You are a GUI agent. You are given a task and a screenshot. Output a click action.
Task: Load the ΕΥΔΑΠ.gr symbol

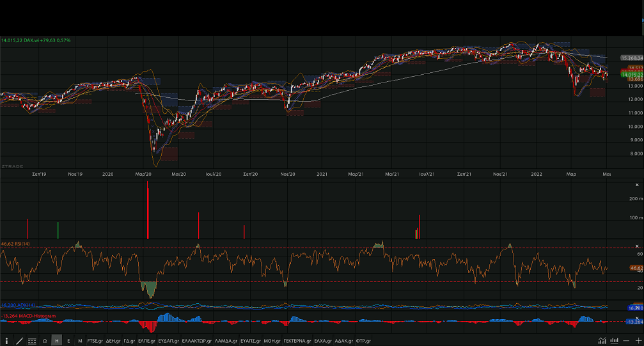(x=169, y=341)
